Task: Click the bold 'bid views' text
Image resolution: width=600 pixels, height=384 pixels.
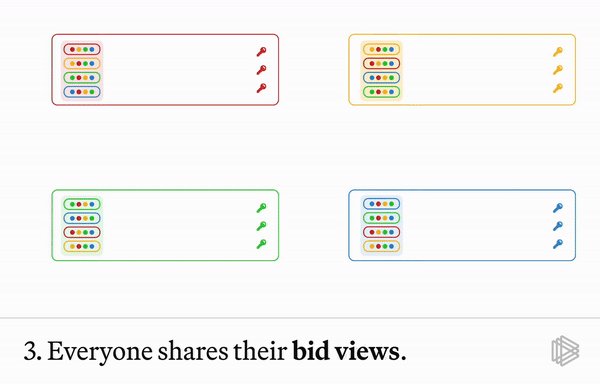Action: [346, 351]
